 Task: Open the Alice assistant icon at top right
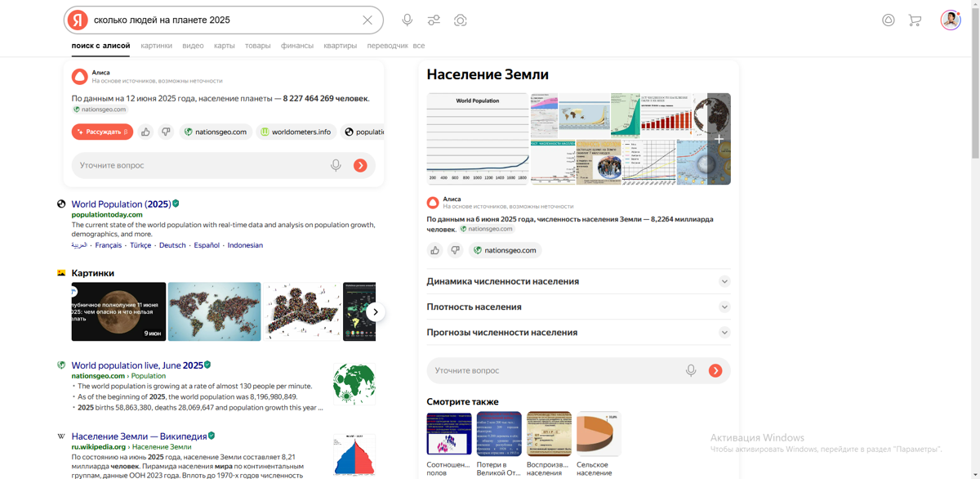[889, 20]
